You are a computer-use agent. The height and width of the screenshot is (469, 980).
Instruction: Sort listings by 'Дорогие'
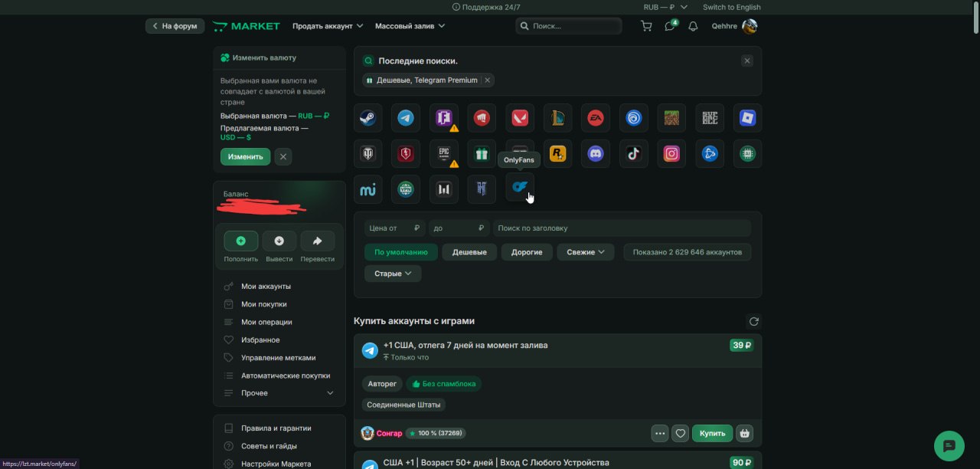(x=527, y=252)
